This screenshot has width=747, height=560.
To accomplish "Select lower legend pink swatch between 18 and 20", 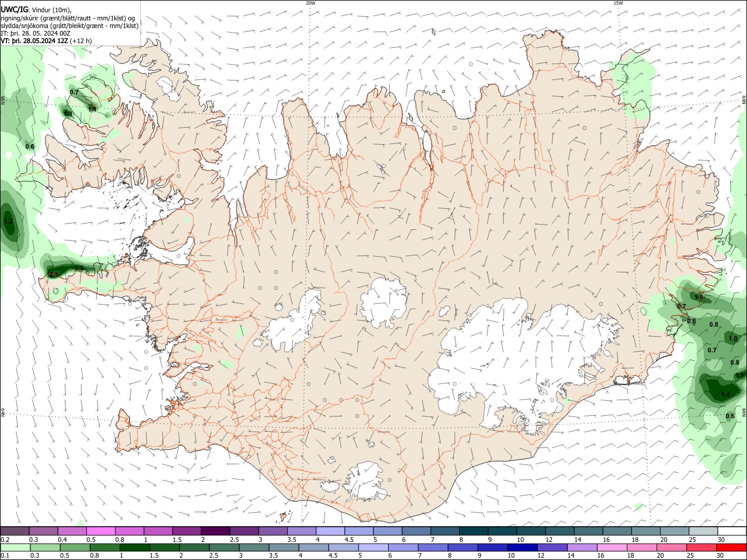I will tap(643, 548).
